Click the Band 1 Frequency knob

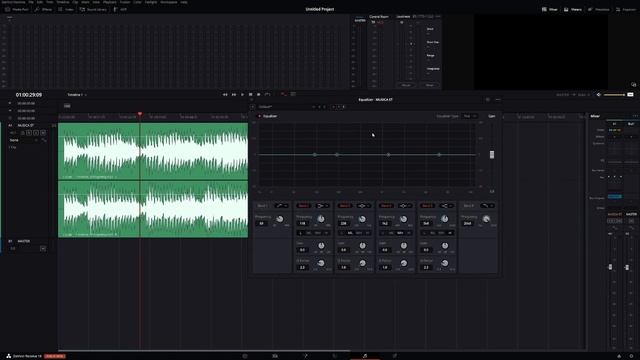click(280, 219)
